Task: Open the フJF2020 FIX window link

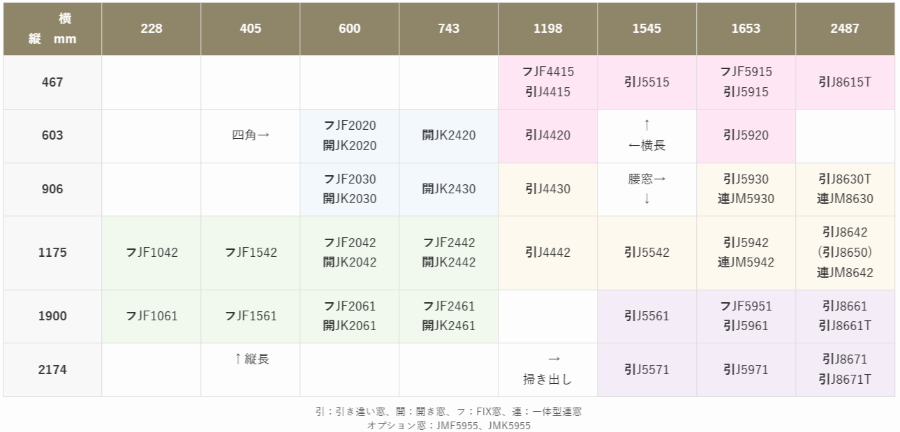Action: click(350, 126)
